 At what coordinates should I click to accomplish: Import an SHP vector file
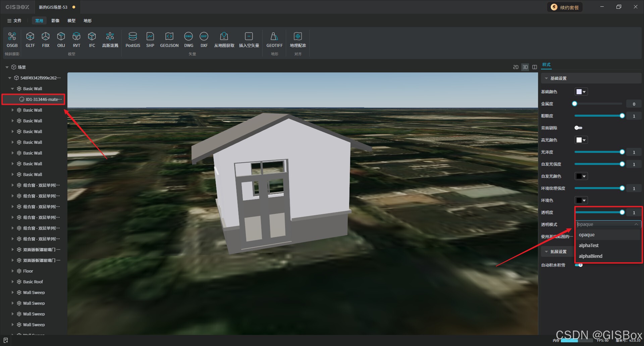150,40
